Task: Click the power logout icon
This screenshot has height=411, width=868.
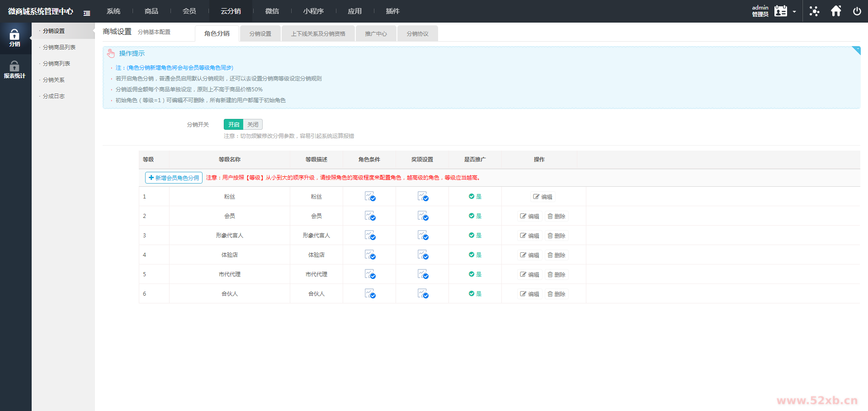Action: pyautogui.click(x=857, y=11)
